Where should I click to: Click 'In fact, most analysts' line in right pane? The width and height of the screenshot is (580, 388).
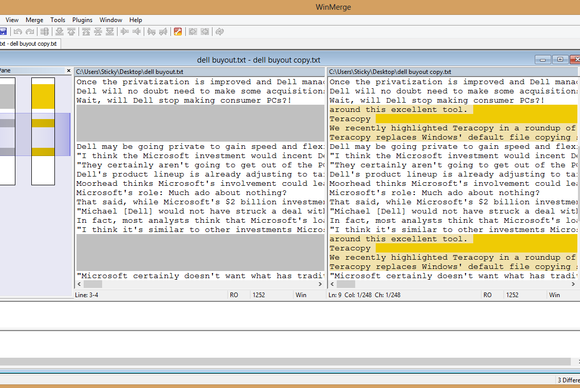[x=453, y=220]
